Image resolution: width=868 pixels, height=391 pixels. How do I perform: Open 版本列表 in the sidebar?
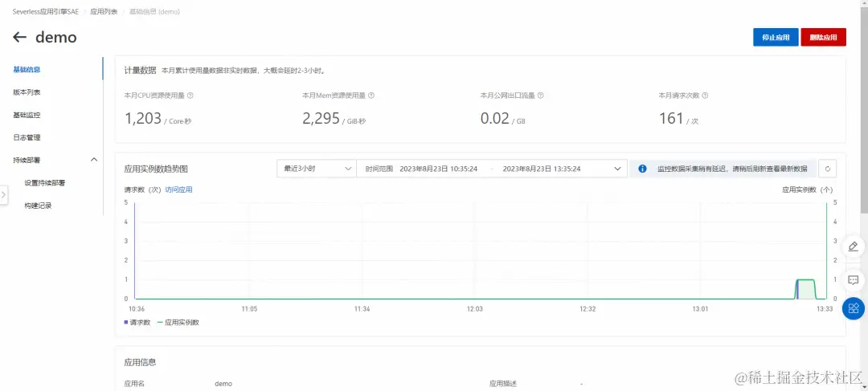[x=27, y=92]
